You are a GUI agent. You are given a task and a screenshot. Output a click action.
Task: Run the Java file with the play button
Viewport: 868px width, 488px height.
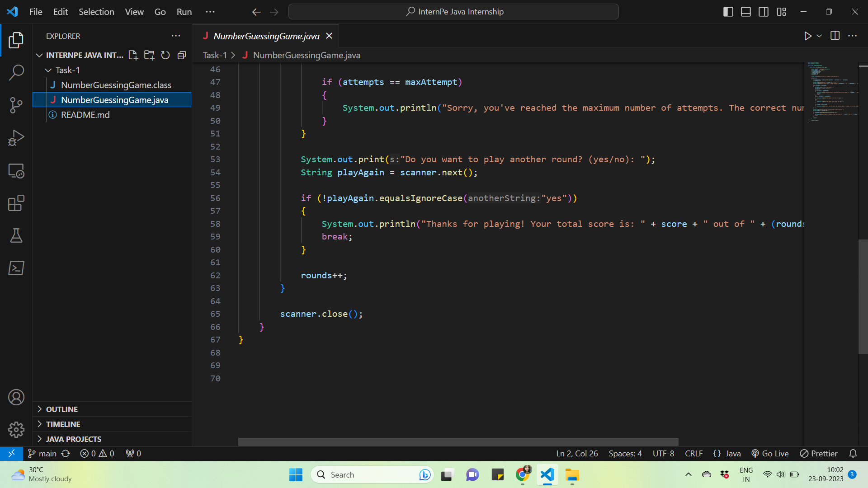(809, 36)
